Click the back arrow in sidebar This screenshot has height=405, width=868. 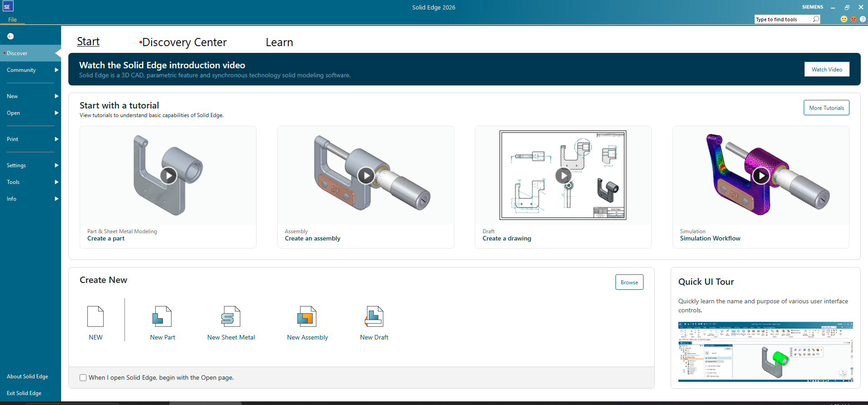[10, 36]
